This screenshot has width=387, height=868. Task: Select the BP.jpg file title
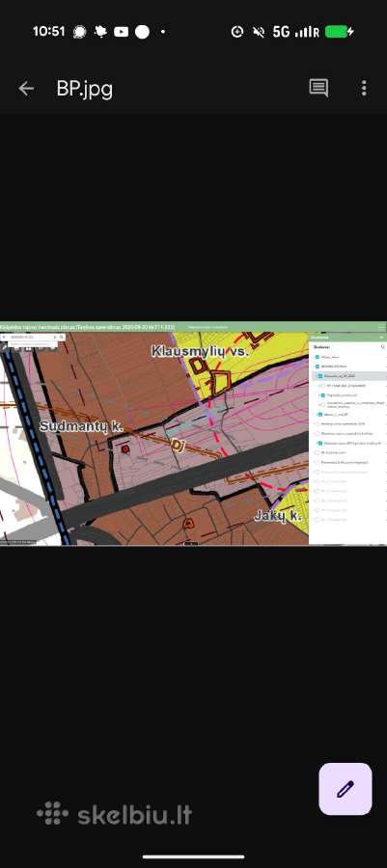coord(85,89)
